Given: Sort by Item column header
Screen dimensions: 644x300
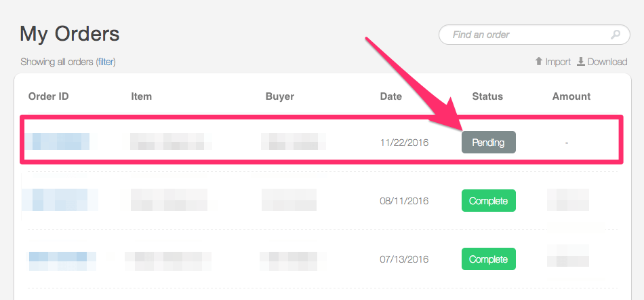Looking at the screenshot, I should (141, 96).
